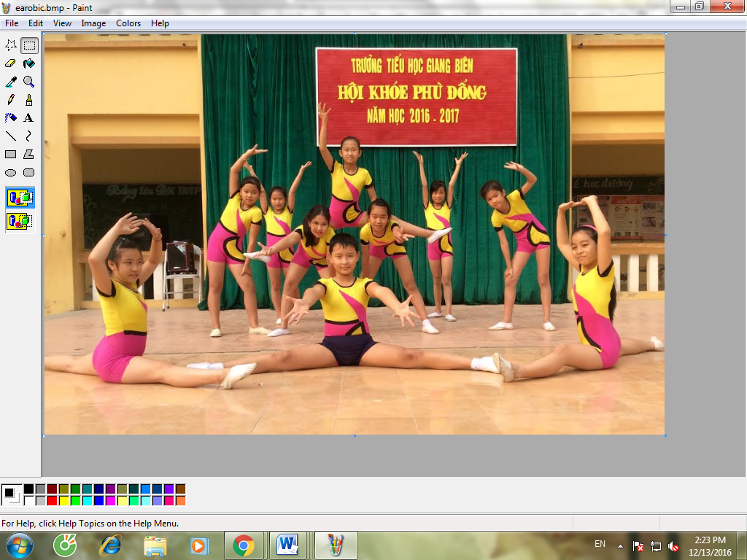Select the Free-Form Select tool
Viewport: 747px width, 560px height.
(11, 45)
